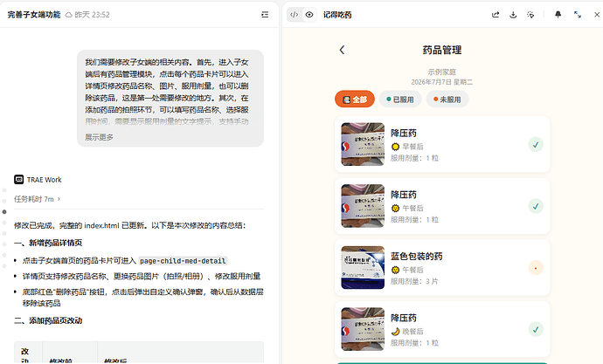Click the pin icon in preview toolbar
The image size is (603, 364).
(x=558, y=15)
